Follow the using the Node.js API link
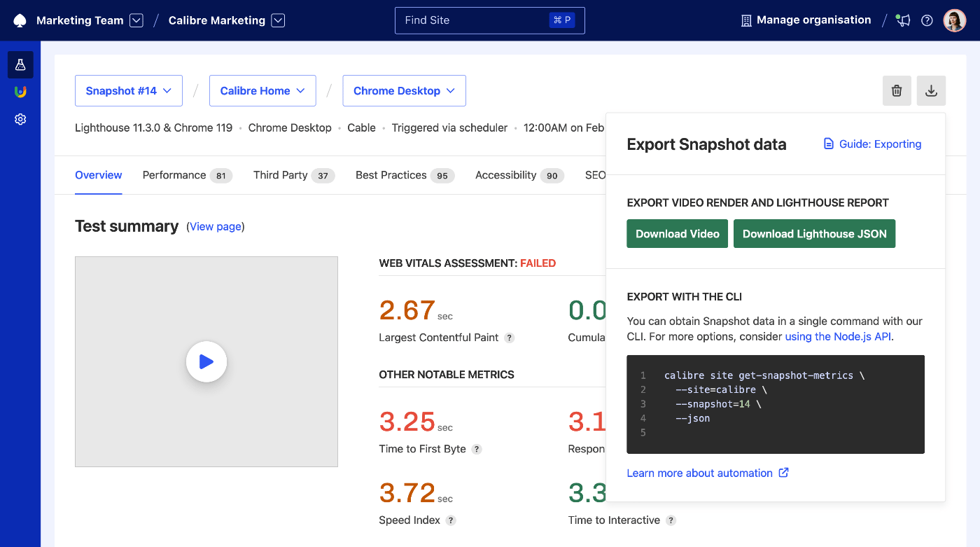This screenshot has height=547, width=980. click(x=836, y=336)
